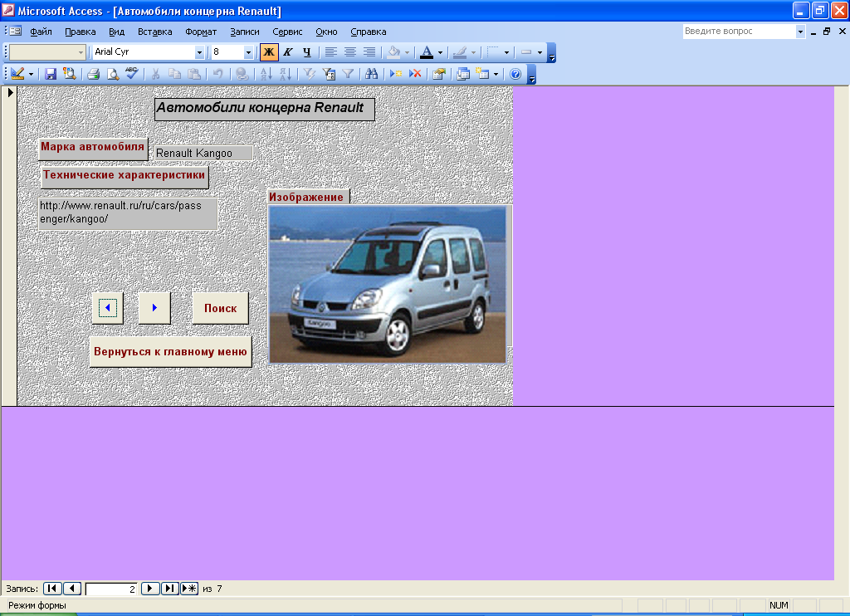
Task: Click the fill color bucket icon
Action: coord(393,52)
